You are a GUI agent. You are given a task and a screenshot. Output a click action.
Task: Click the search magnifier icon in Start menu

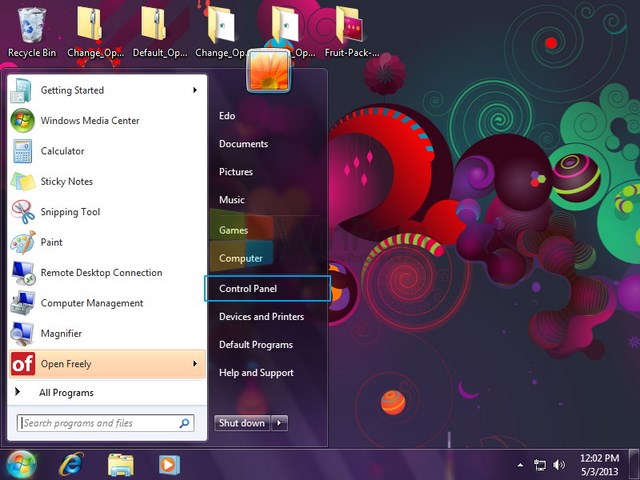point(184,423)
